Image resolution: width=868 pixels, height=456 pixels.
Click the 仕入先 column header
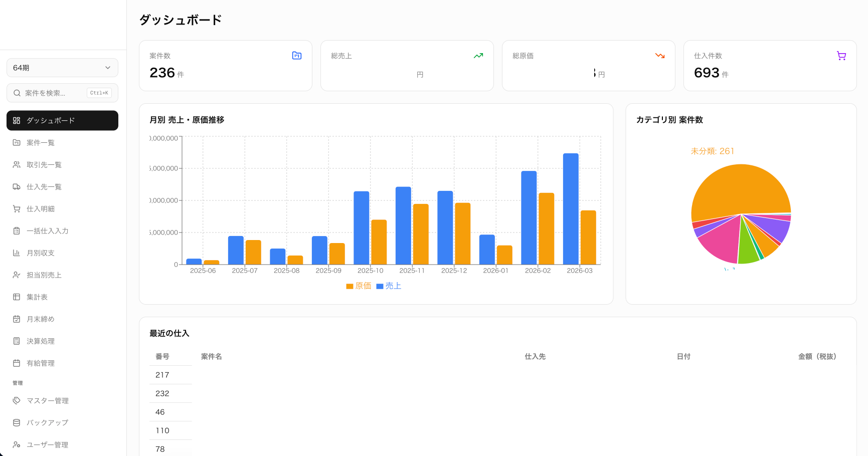pos(535,356)
